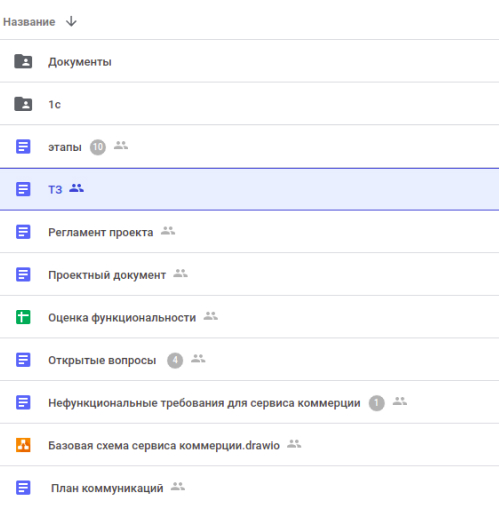Click the Нефункциональные требования document icon
Viewport: 499px width, 508px height.
23,402
